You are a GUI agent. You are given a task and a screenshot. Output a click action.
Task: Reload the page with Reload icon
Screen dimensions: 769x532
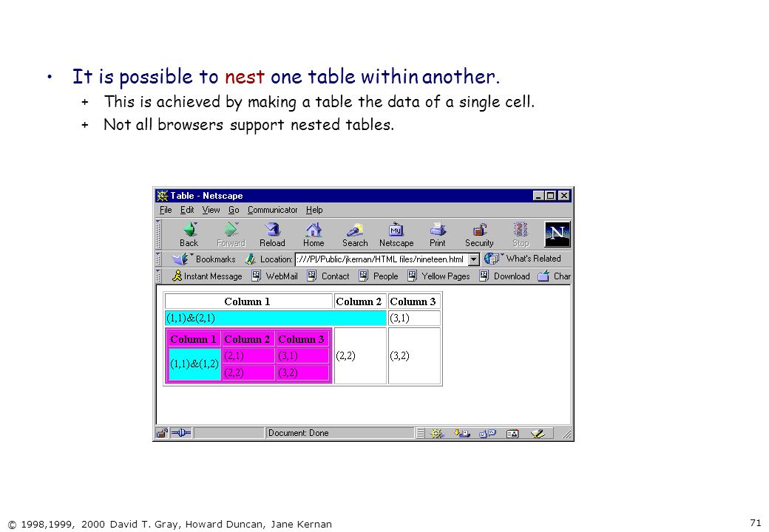click(272, 229)
